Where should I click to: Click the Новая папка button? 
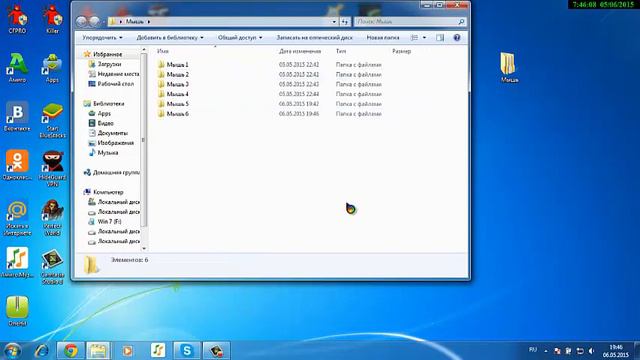coord(382,38)
